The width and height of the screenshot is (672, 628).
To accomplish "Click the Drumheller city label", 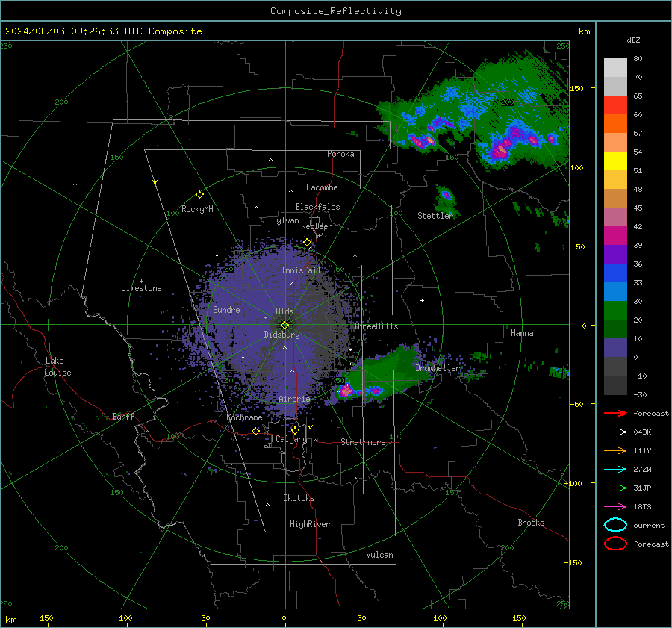I will tap(438, 368).
